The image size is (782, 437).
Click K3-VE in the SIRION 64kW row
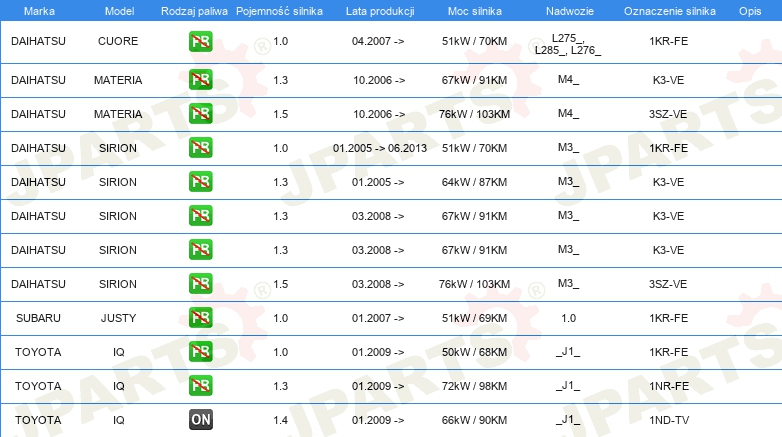[668, 182]
